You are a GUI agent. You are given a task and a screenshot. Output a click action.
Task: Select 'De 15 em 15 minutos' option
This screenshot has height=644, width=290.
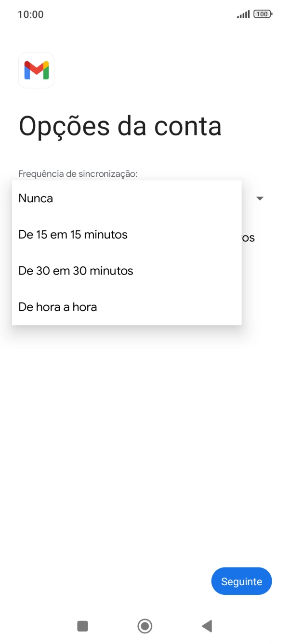72,234
